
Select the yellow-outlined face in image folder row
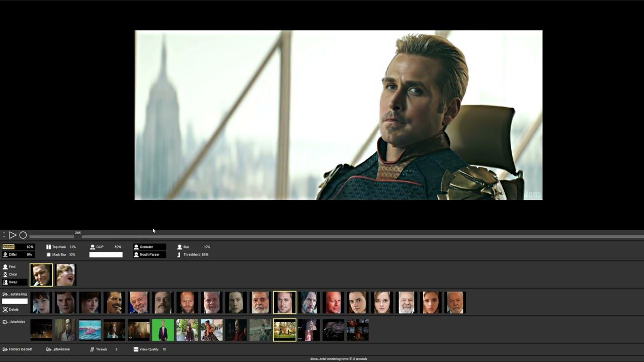click(284, 303)
